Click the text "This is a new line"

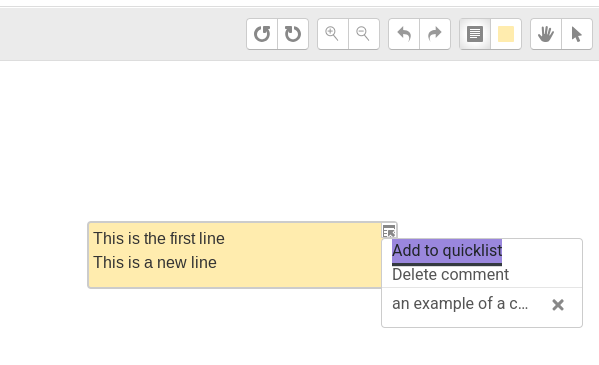click(x=155, y=263)
